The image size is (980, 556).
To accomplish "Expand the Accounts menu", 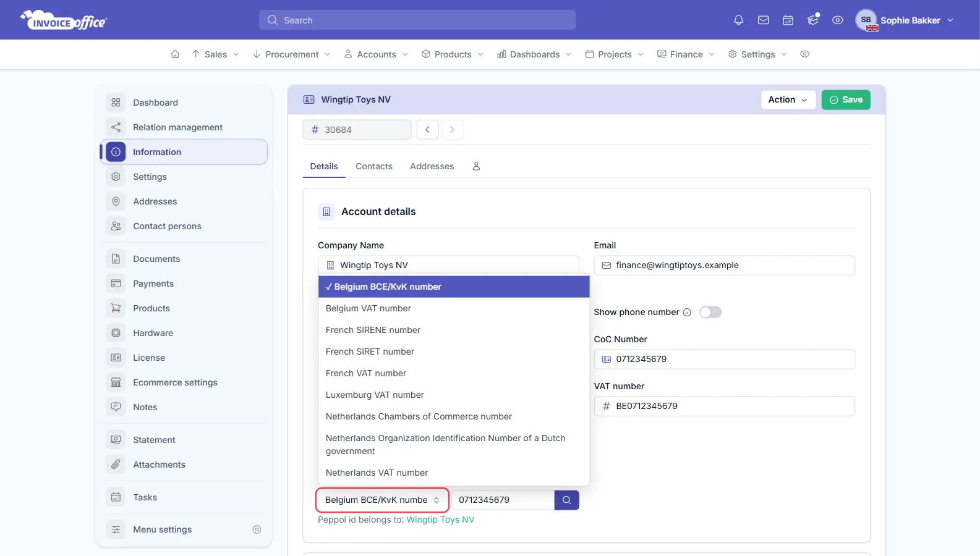I will pos(377,54).
